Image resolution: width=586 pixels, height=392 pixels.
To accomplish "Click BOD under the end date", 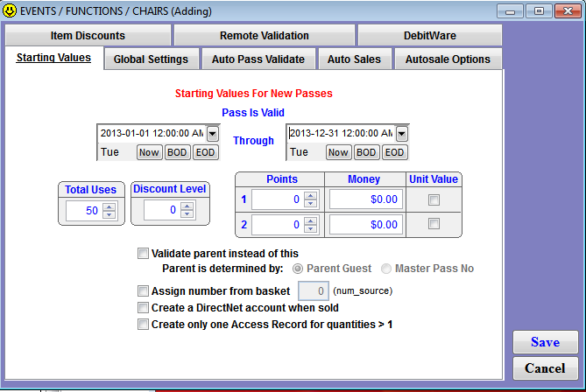I will click(x=366, y=152).
